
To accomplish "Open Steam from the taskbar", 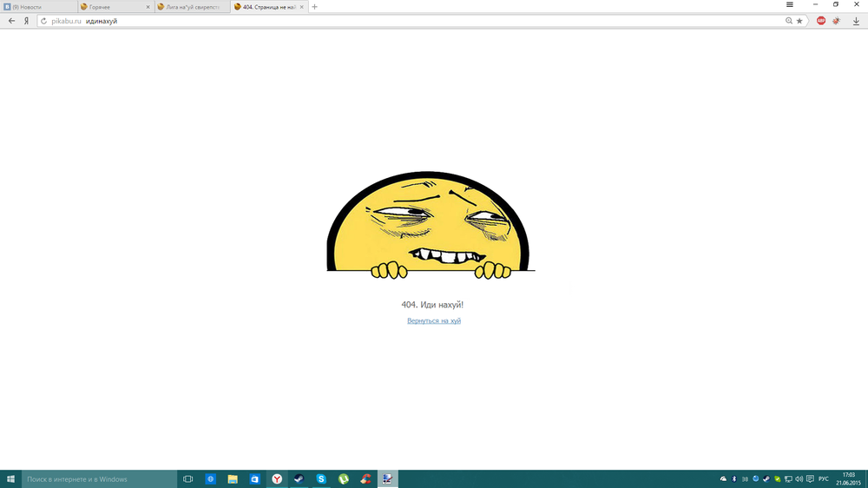I will (298, 478).
